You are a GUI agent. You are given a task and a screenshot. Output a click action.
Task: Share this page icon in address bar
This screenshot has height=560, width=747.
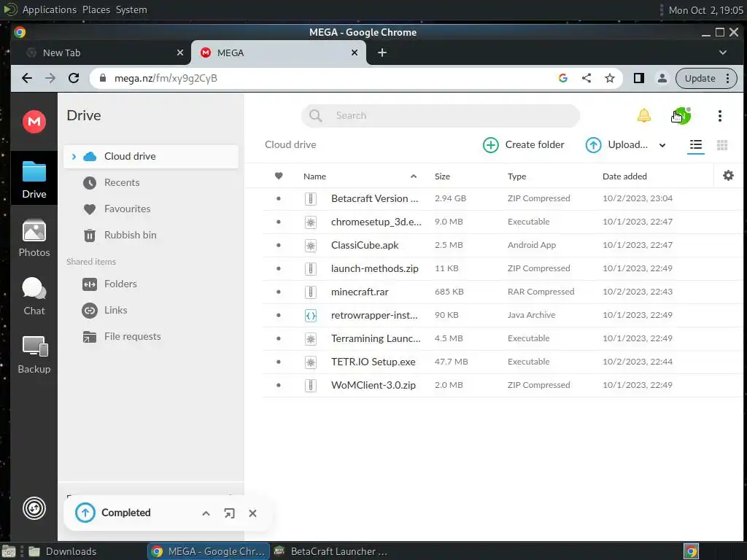point(586,79)
